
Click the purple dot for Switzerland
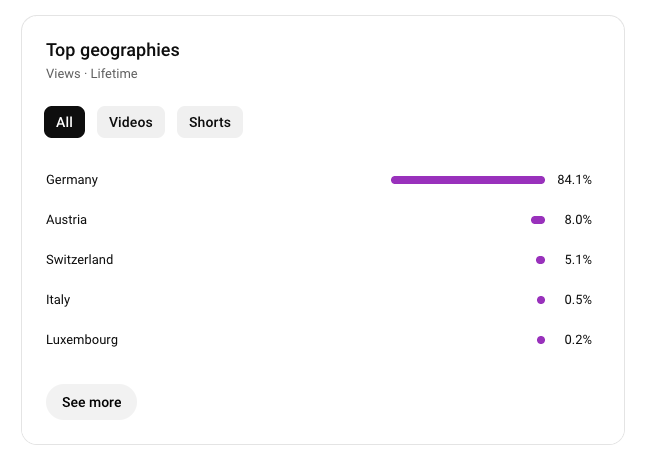[541, 260]
